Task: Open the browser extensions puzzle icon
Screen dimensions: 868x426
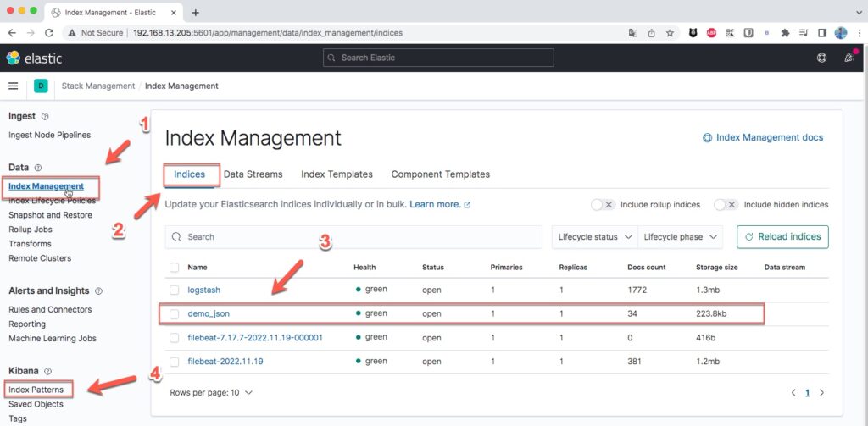Action: click(x=785, y=33)
